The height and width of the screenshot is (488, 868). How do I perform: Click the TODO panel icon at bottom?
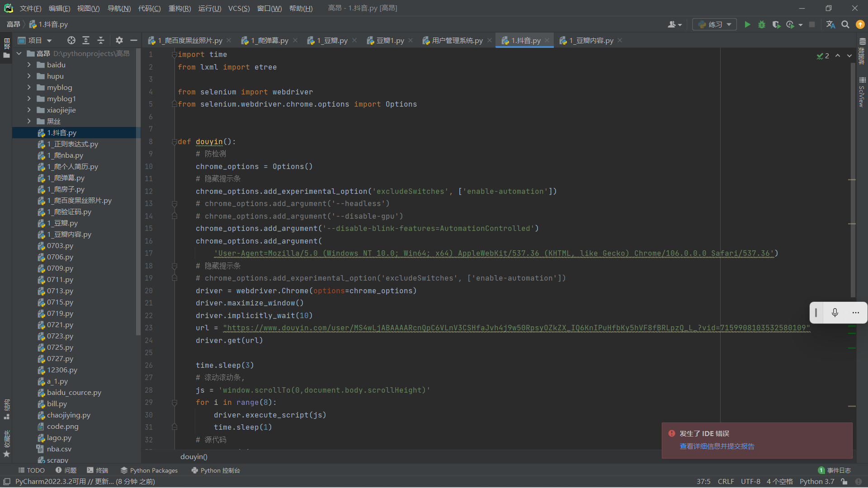(x=31, y=470)
